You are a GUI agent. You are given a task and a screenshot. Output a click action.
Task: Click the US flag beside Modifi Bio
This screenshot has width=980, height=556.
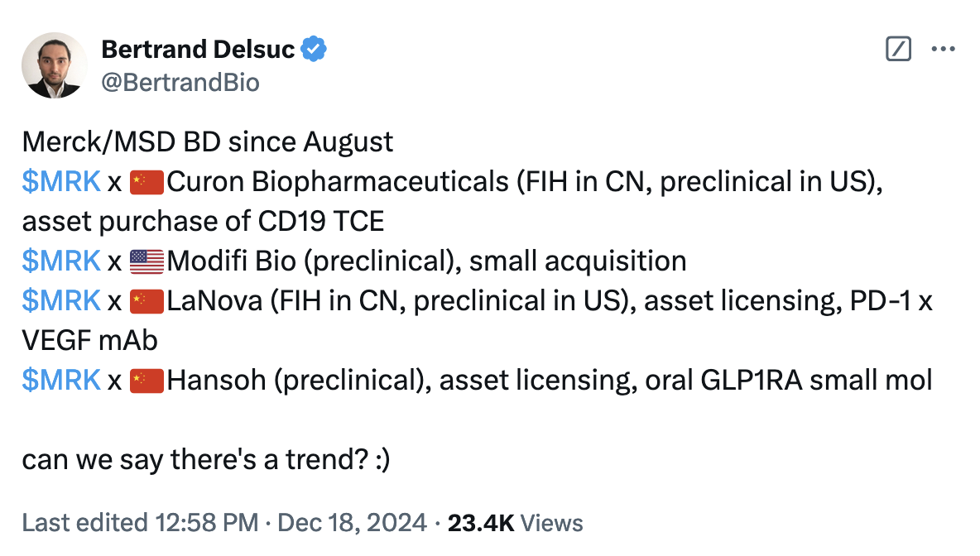147,261
